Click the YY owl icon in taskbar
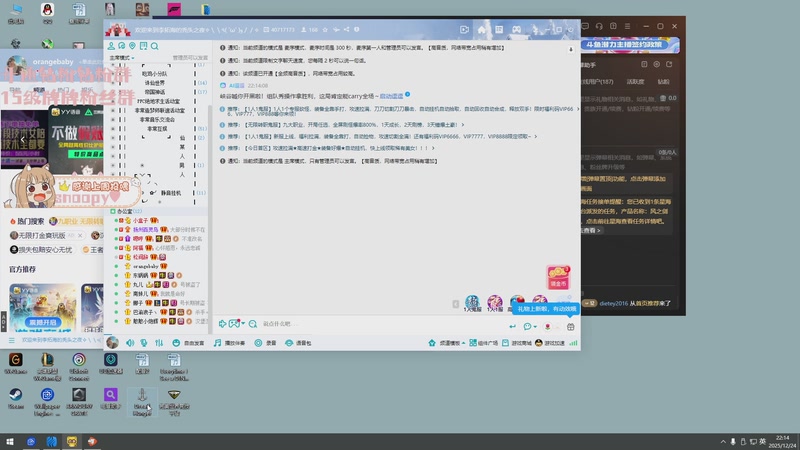The width and height of the screenshot is (800, 450). (x=71, y=442)
